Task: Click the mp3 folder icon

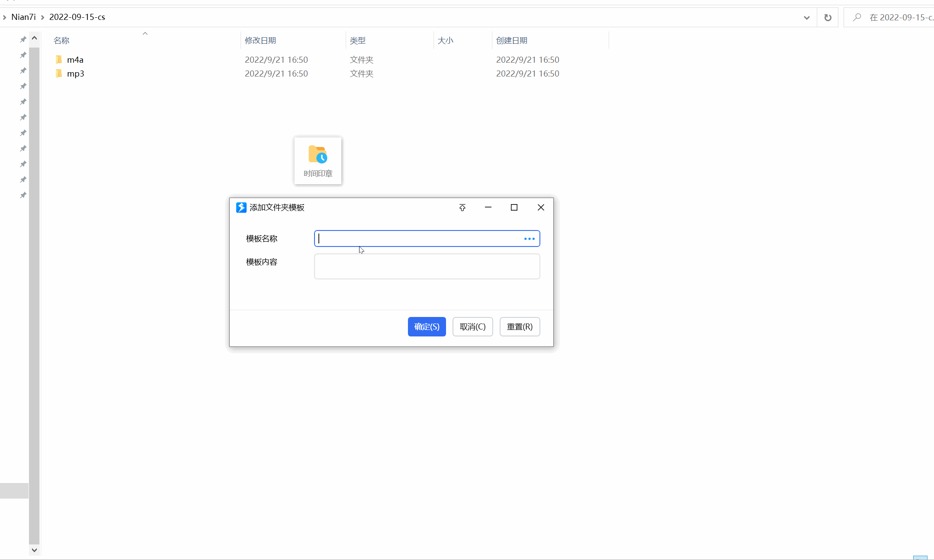Action: pos(59,74)
